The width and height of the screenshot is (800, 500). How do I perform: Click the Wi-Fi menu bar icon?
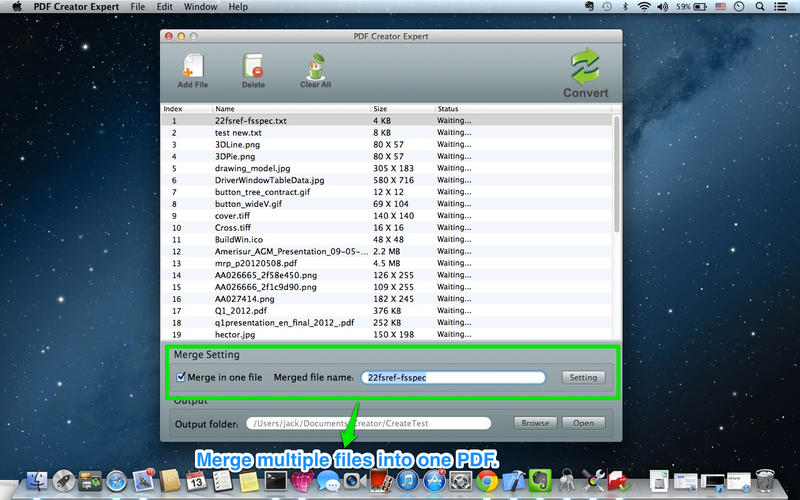pos(644,7)
